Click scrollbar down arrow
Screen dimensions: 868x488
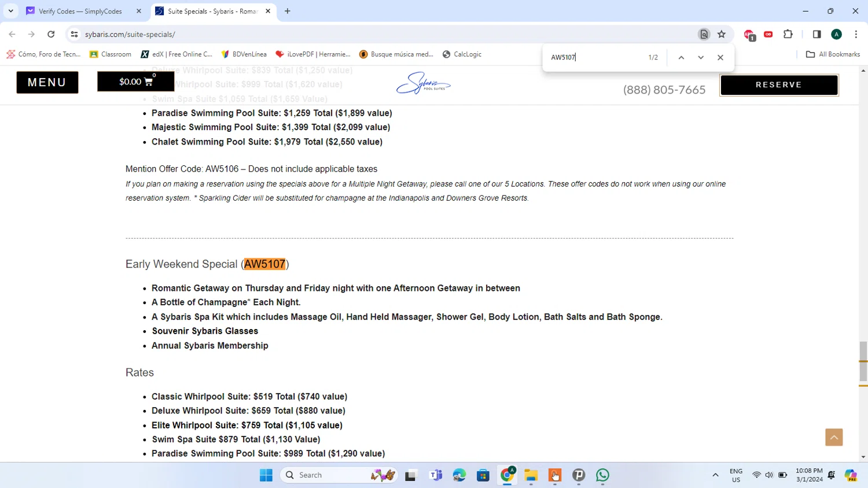[x=863, y=457]
